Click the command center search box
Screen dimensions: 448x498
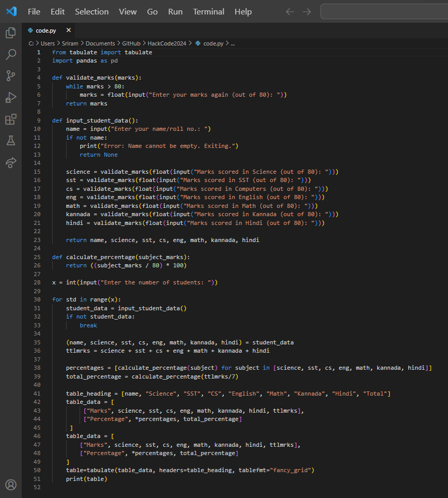pos(384,12)
